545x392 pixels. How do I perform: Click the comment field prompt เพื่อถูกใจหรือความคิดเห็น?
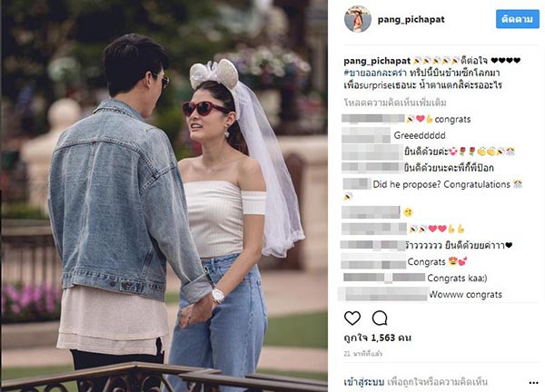tap(437, 382)
